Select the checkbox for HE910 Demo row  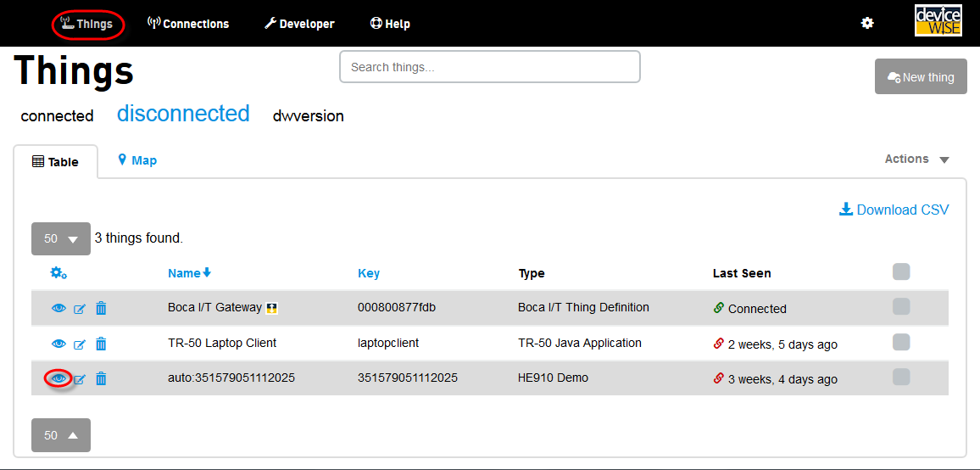(x=901, y=377)
